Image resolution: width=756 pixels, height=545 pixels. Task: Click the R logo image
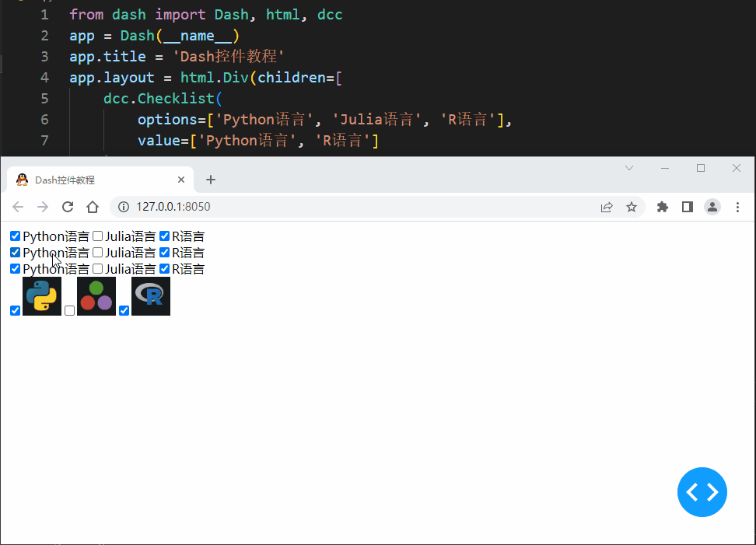coord(151,296)
